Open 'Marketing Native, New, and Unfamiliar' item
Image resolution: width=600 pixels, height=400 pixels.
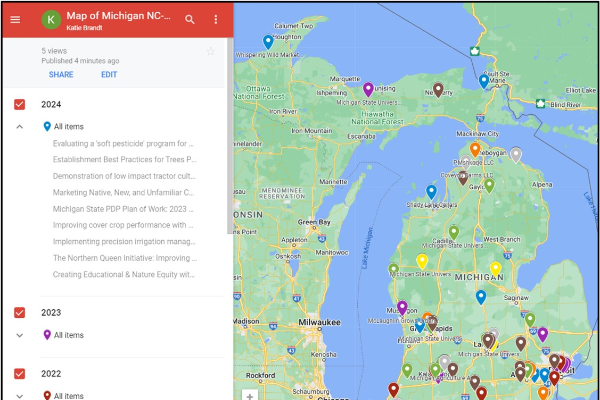point(123,193)
